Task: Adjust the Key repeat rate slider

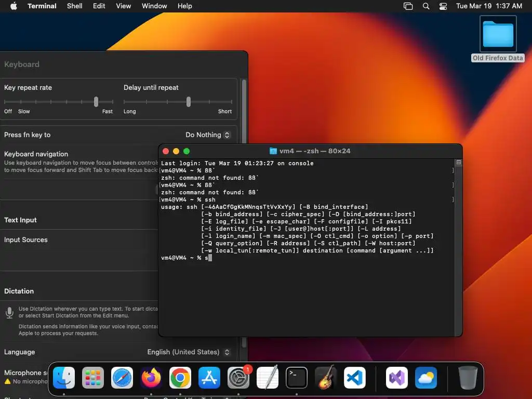Action: (x=96, y=101)
